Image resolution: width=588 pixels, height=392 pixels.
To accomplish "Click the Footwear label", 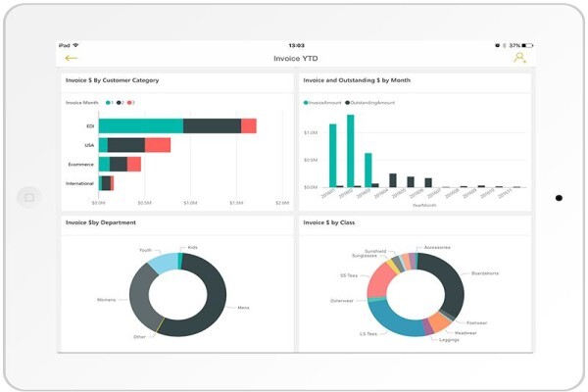I will 476,322.
